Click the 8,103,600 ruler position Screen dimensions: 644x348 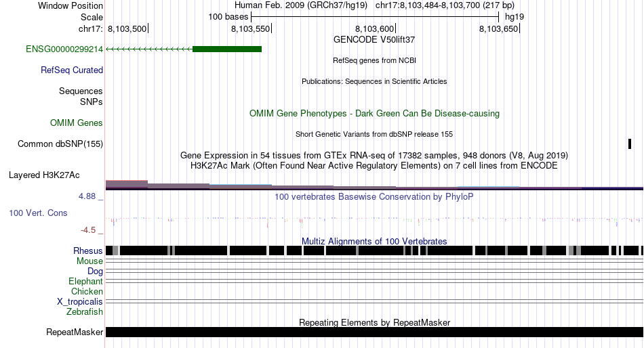pyautogui.click(x=375, y=28)
